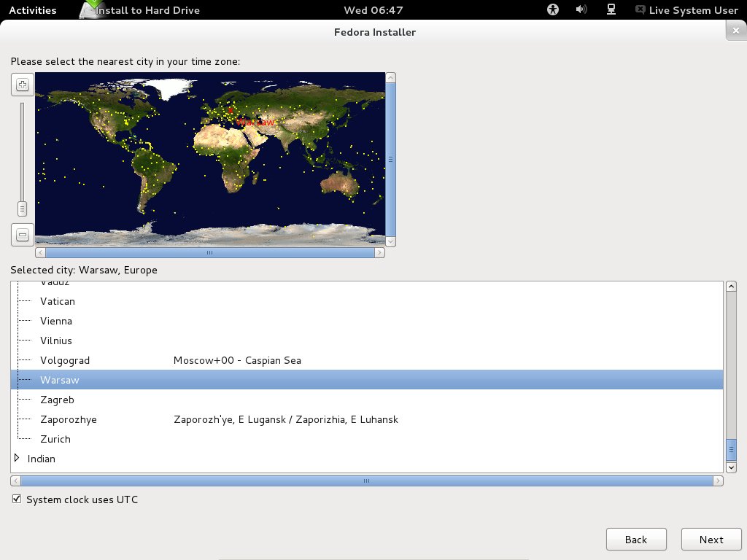Click the city list horizontal scrollbar

click(366, 481)
